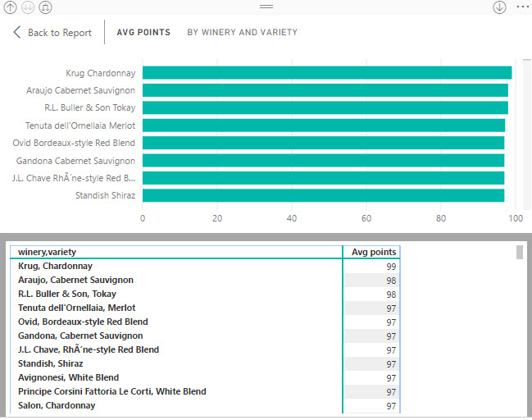This screenshot has height=420, width=532.
Task: Select the Tenuta dell'Ornellaia Merlot bar
Action: coord(324,126)
